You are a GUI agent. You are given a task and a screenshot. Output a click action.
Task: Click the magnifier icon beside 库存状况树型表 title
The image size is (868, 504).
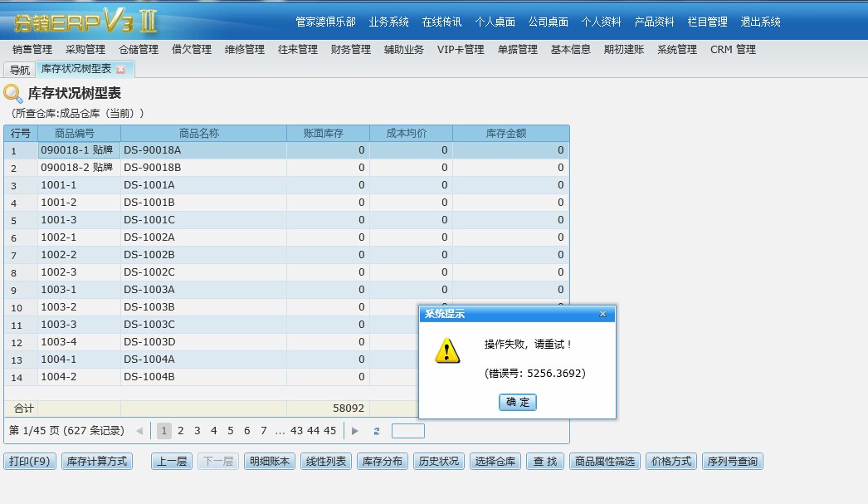pos(12,93)
